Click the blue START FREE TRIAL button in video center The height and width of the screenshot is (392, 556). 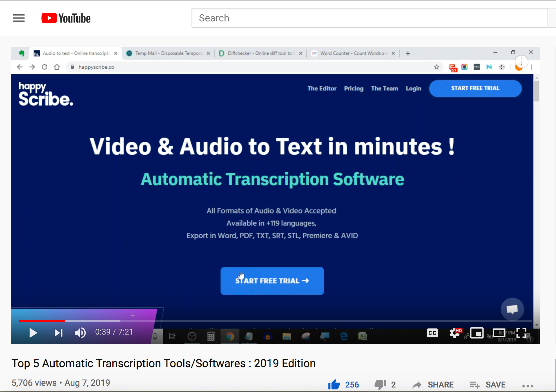[x=272, y=281]
